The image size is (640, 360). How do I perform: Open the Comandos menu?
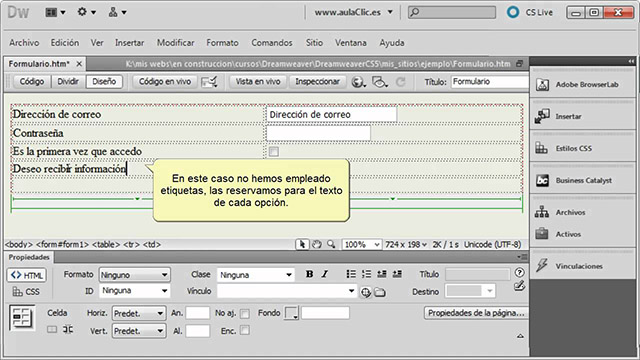pos(272,43)
